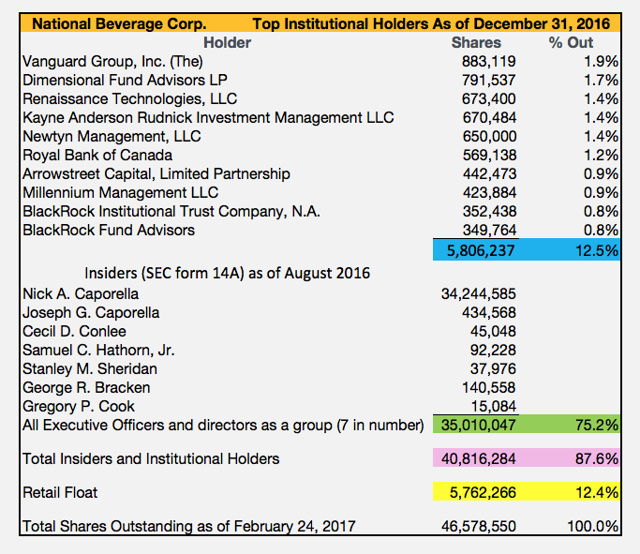This screenshot has width=640, height=554.
Task: Select 'Arrowstreet Capital, Limited Partnership' cell
Action: pos(156,174)
